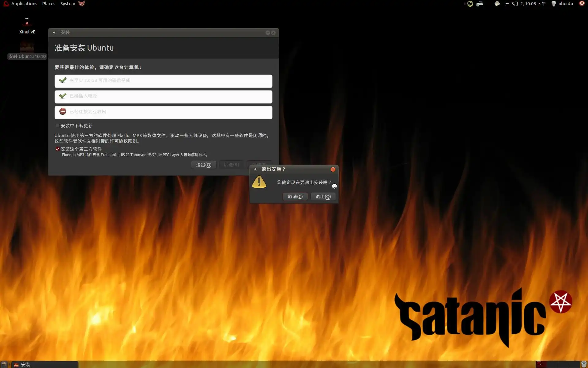The image size is (588, 368).
Task: Click the show desktop icon in the bottom panel
Action: click(4, 364)
